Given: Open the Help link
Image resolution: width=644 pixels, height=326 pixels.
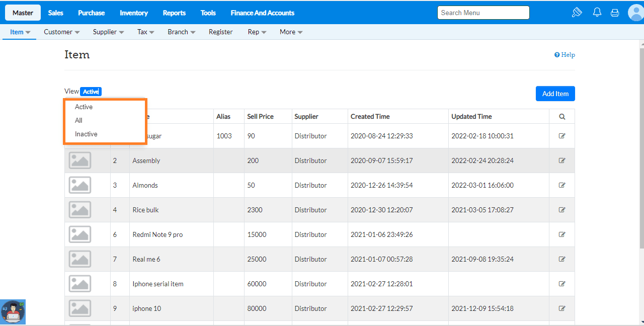Looking at the screenshot, I should coord(565,55).
